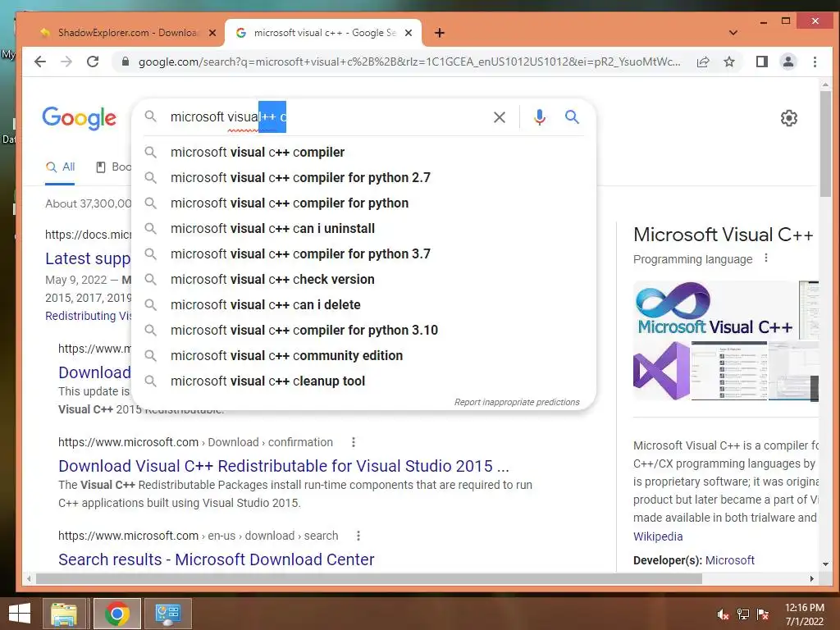Click into the Google search text field

[326, 116]
